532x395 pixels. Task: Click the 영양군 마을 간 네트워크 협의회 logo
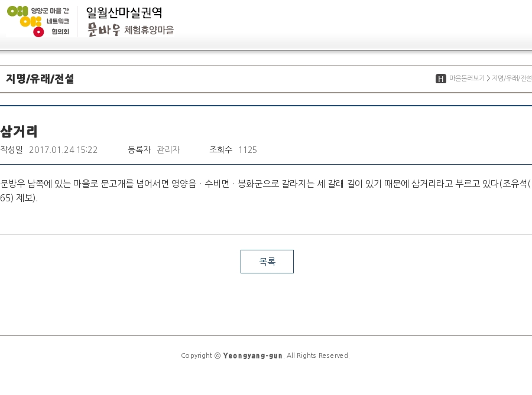(x=38, y=21)
